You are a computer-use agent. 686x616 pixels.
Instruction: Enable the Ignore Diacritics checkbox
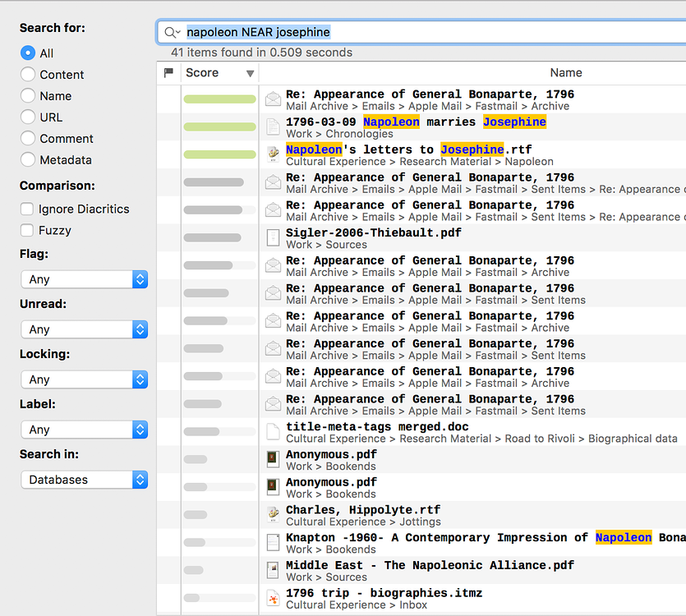[x=27, y=209]
